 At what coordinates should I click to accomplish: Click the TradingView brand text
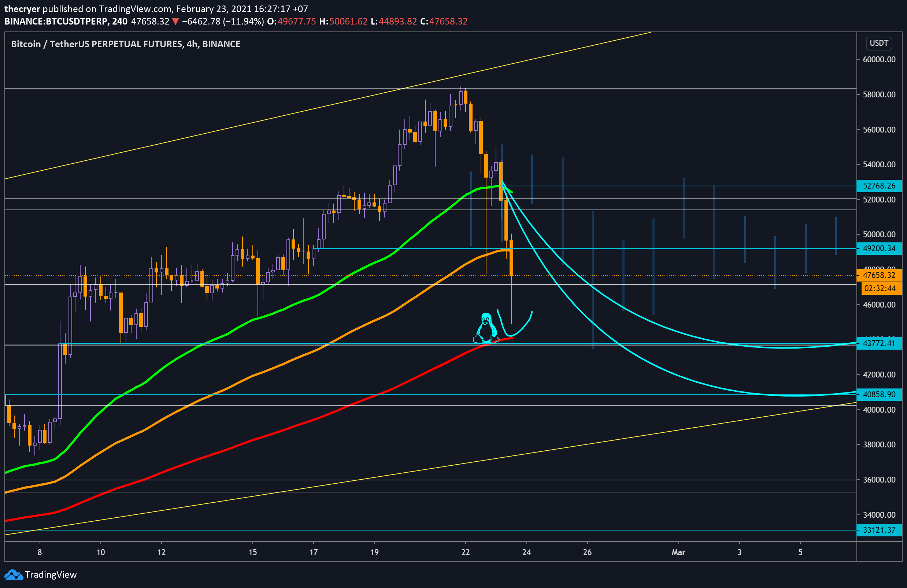51,574
